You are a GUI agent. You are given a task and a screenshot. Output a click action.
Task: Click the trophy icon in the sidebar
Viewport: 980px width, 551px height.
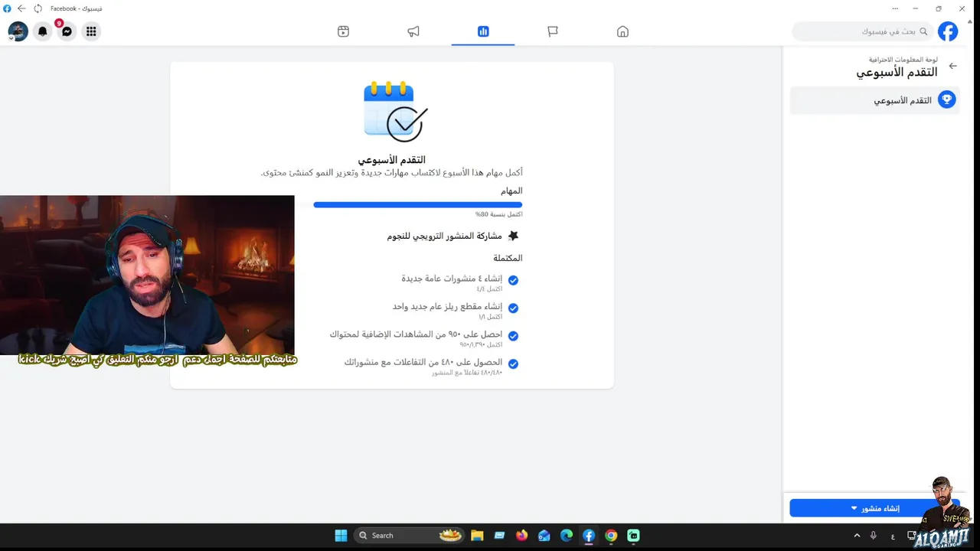(x=947, y=100)
